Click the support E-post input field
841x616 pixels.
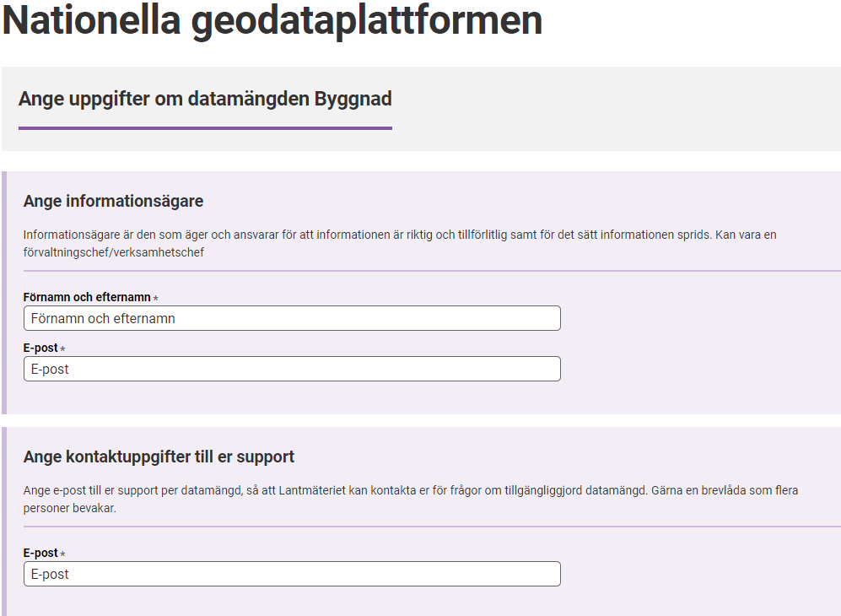click(x=292, y=574)
